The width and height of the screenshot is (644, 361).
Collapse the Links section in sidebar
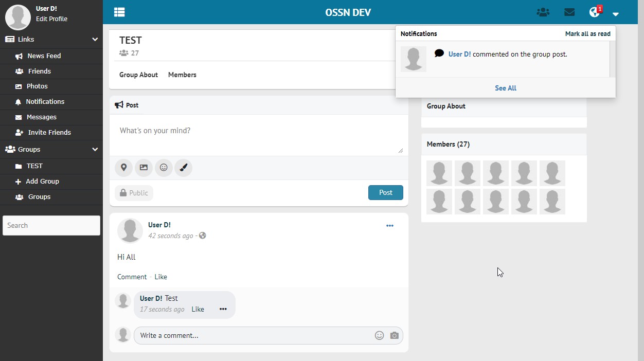[95, 40]
